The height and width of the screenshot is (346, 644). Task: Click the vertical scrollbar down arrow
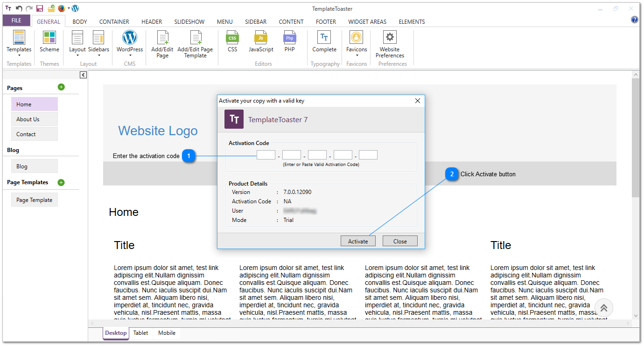tap(636, 316)
